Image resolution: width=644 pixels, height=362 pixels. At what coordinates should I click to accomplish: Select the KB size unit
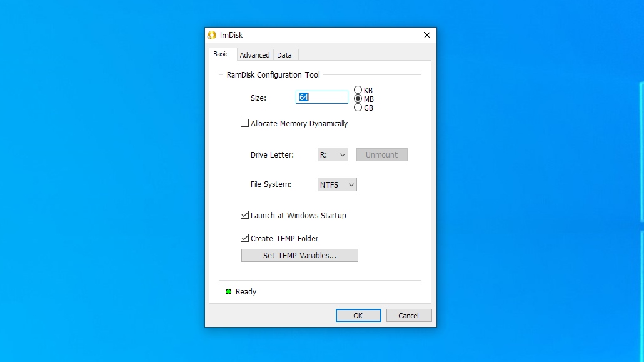[358, 90]
